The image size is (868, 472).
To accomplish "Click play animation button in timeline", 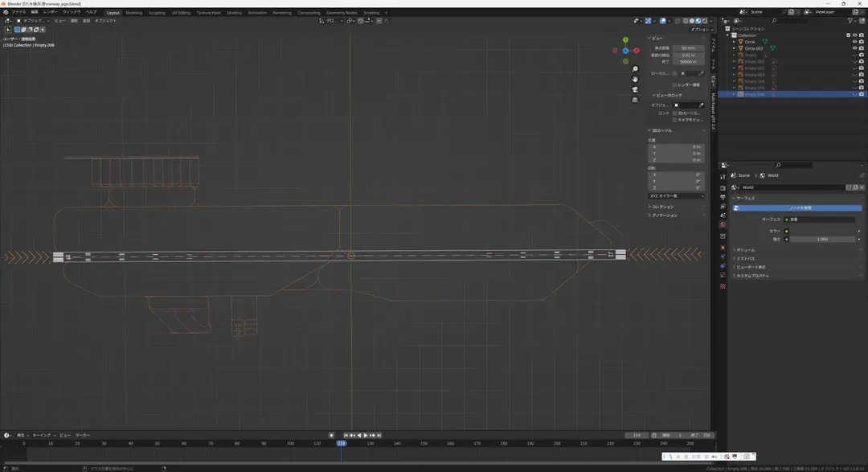I will click(366, 436).
